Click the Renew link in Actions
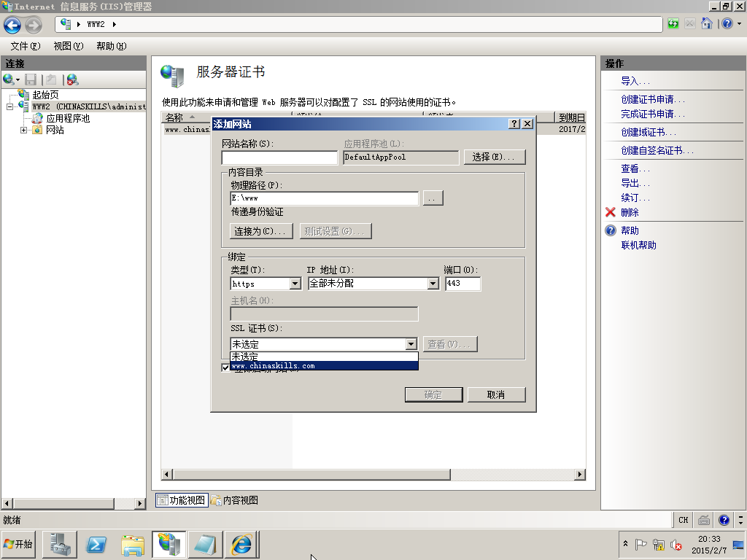 pos(635,197)
